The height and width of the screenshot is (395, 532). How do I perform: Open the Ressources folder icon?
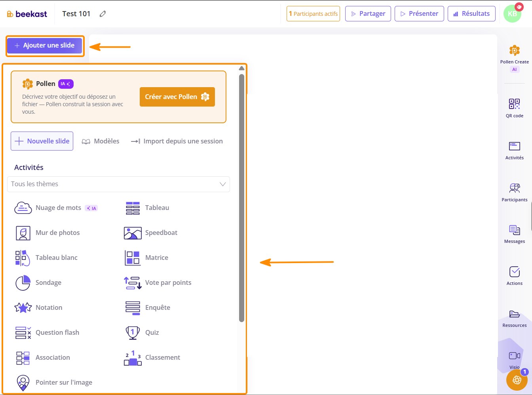click(514, 314)
